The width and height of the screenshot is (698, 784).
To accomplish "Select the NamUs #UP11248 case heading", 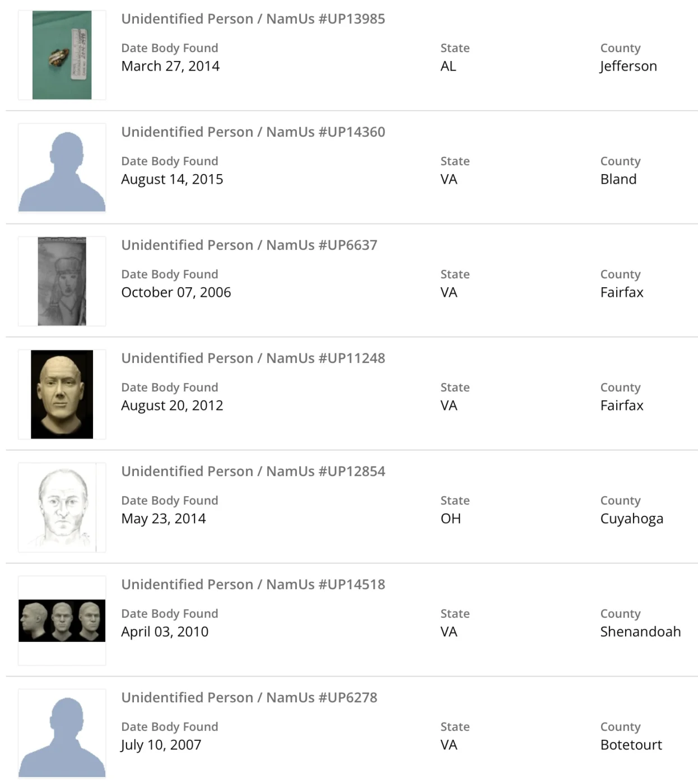I will coord(253,358).
